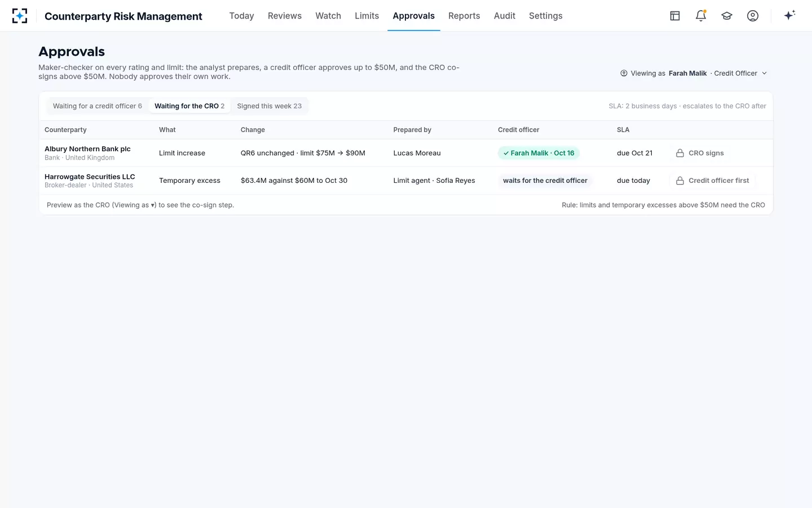This screenshot has width=812, height=508.
Task: Click the Farah Malik · Oct 16 approval badge
Action: pos(539,153)
